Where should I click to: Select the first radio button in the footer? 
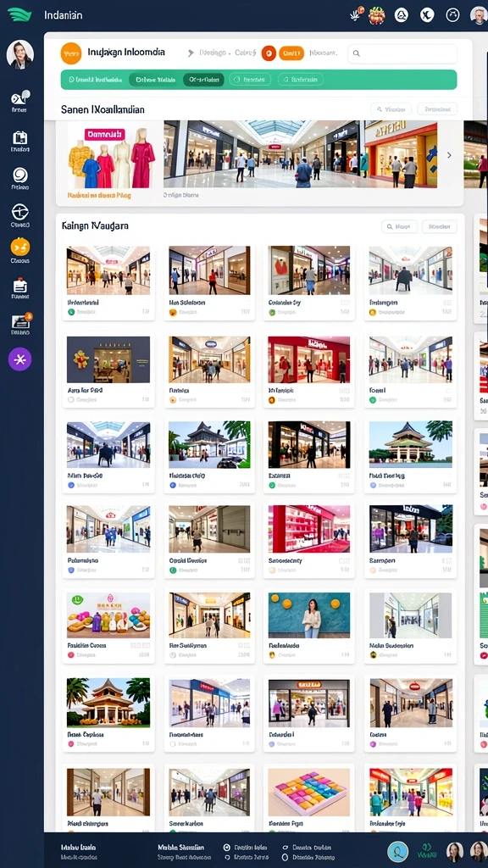(x=226, y=848)
